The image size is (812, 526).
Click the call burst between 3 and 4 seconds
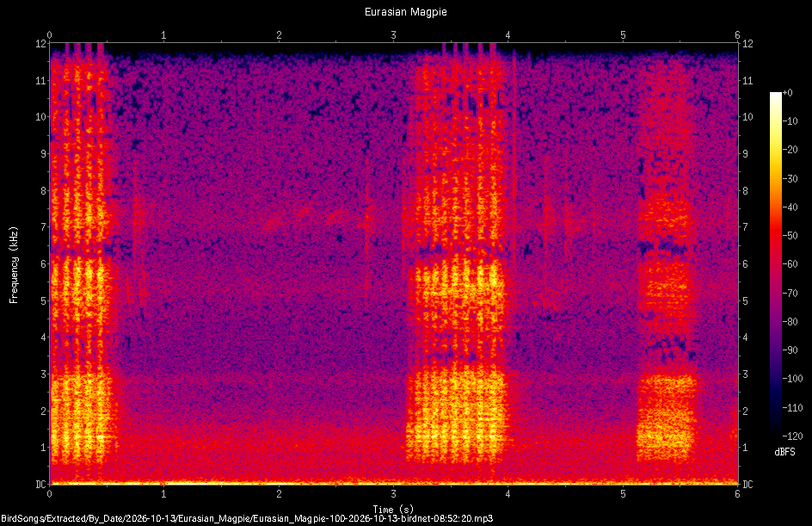click(456, 254)
